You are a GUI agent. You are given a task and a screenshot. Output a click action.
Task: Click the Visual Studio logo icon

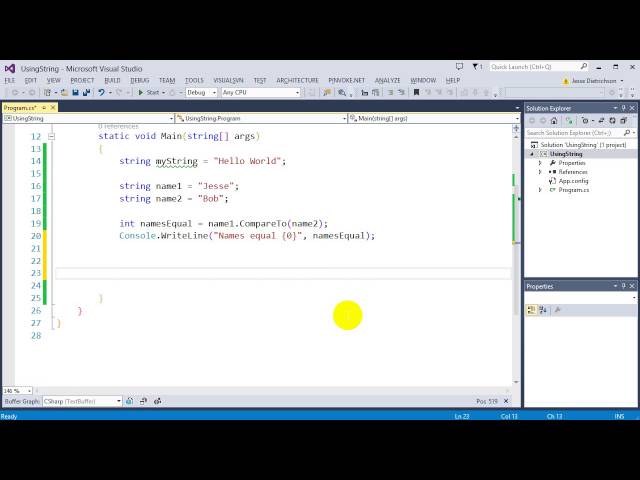point(10,69)
